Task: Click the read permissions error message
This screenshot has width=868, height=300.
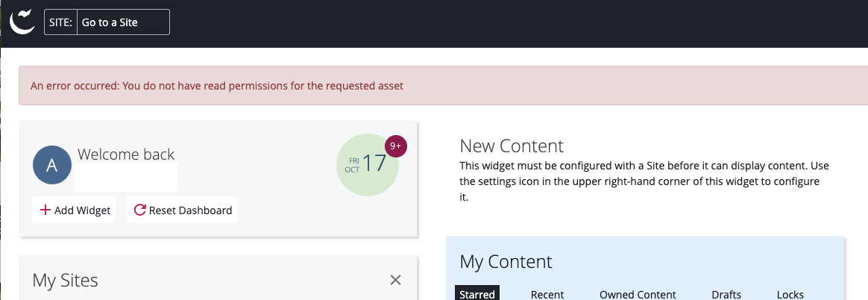Action: 217,86
